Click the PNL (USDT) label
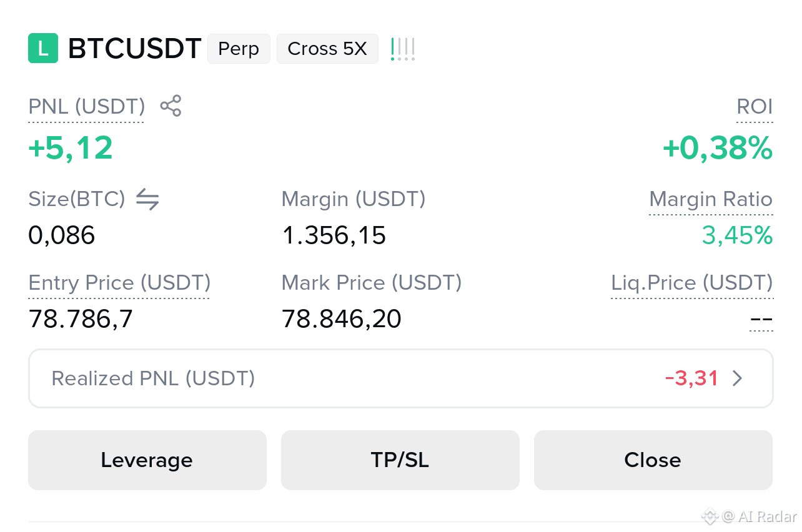Viewport: 802px width, 532px height. tap(87, 107)
